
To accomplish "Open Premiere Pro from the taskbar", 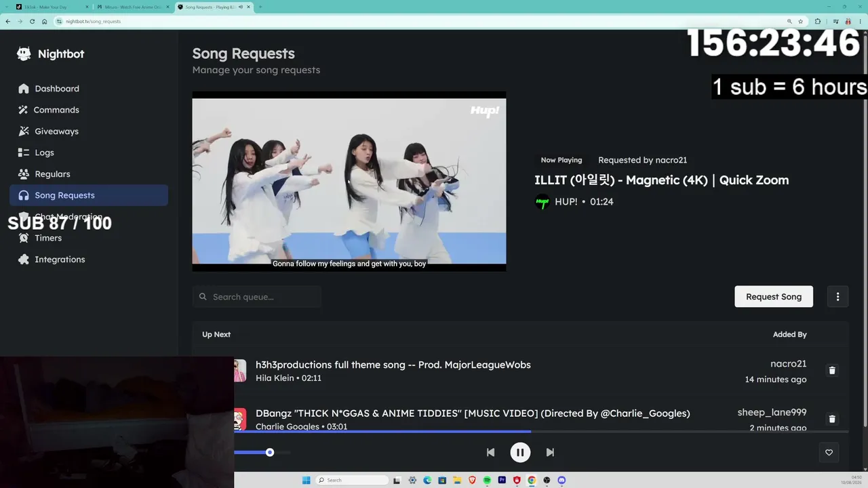I will click(502, 480).
